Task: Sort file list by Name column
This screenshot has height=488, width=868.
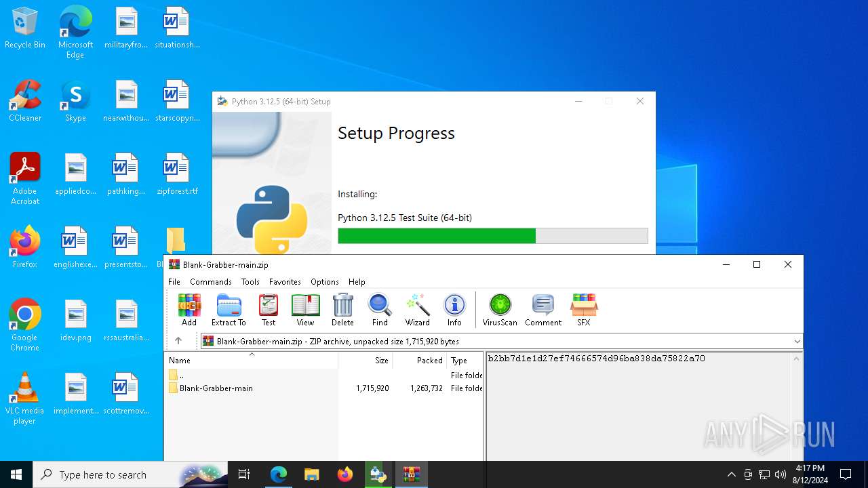Action: [x=252, y=361]
